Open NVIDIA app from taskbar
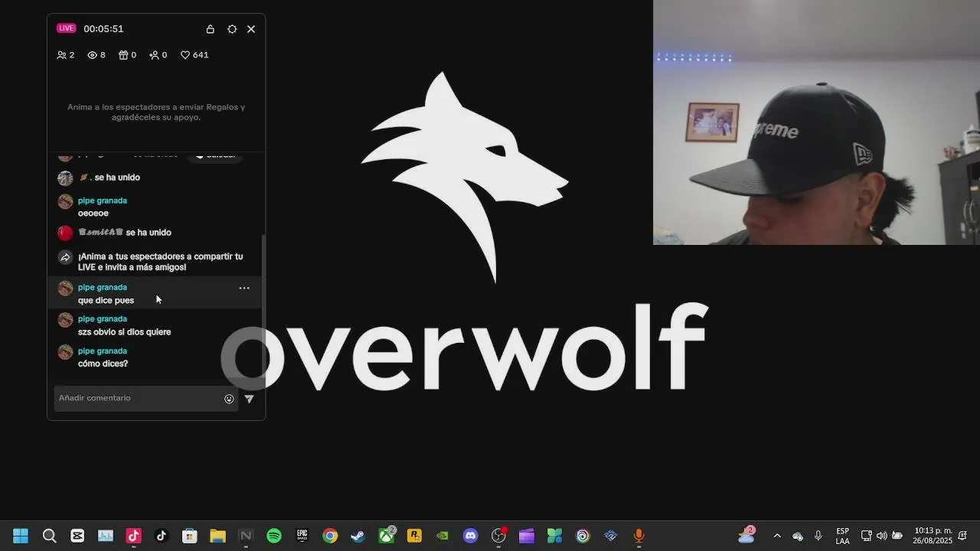The image size is (980, 551). (x=443, y=536)
